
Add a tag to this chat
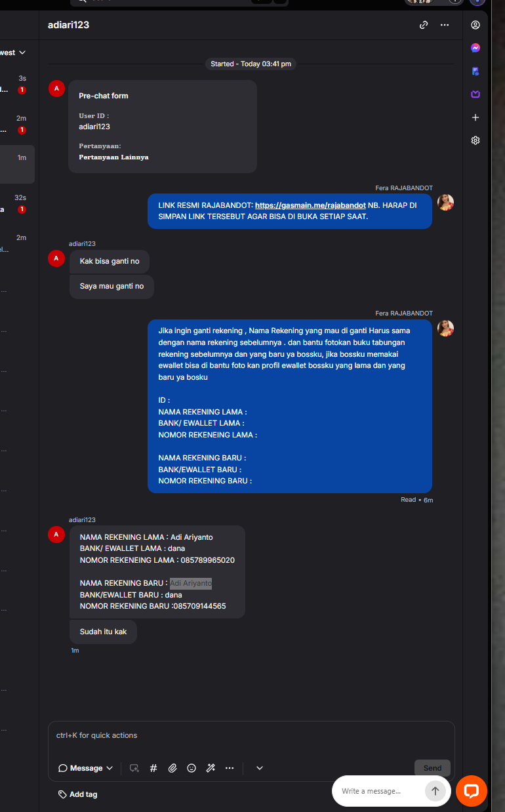pyautogui.click(x=78, y=794)
